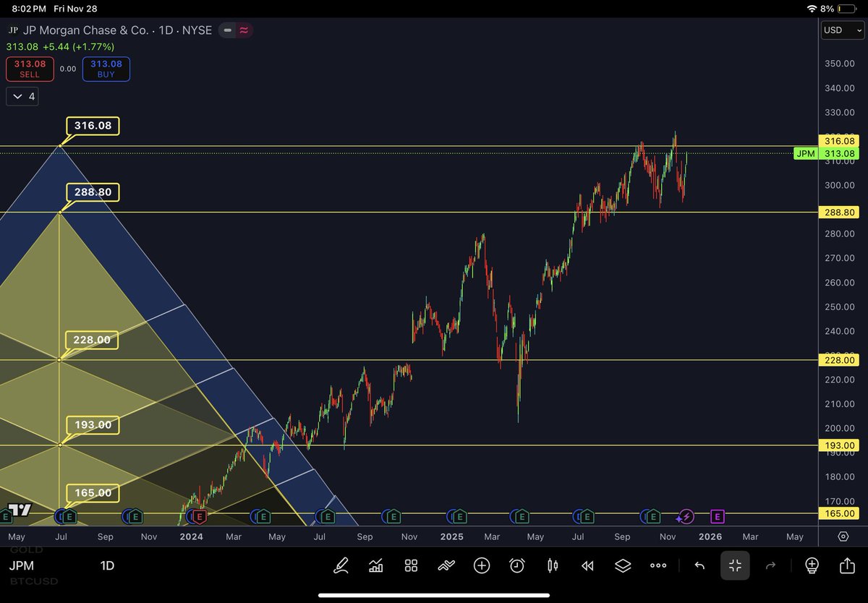Open the candlestick chart type icon
Screen dimensions: 868x603
553,565
